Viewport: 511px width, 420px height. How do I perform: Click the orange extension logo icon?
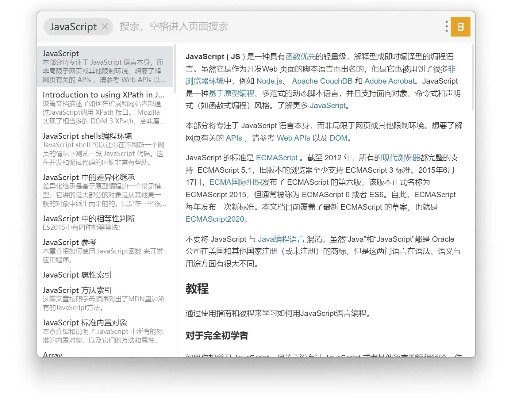[461, 27]
